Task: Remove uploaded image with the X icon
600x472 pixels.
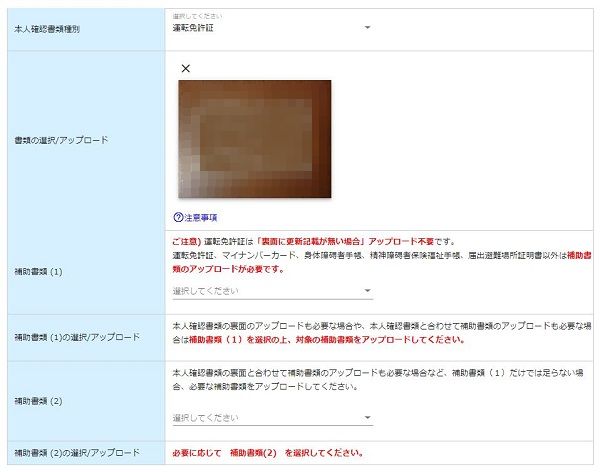Action: 186,69
